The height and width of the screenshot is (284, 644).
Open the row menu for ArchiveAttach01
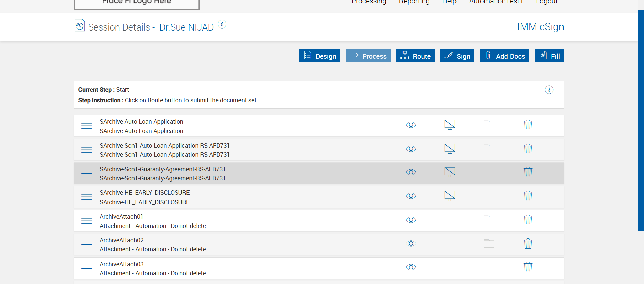[86, 221]
